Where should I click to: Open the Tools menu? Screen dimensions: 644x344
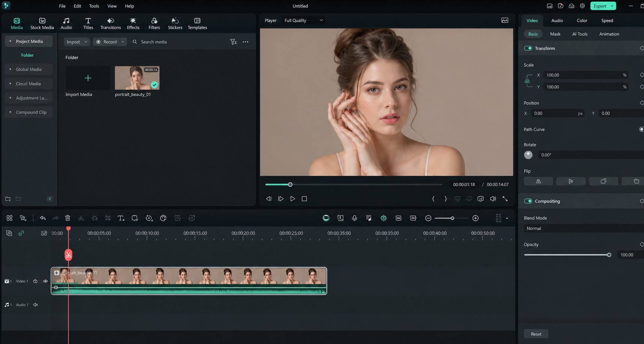pyautogui.click(x=94, y=6)
